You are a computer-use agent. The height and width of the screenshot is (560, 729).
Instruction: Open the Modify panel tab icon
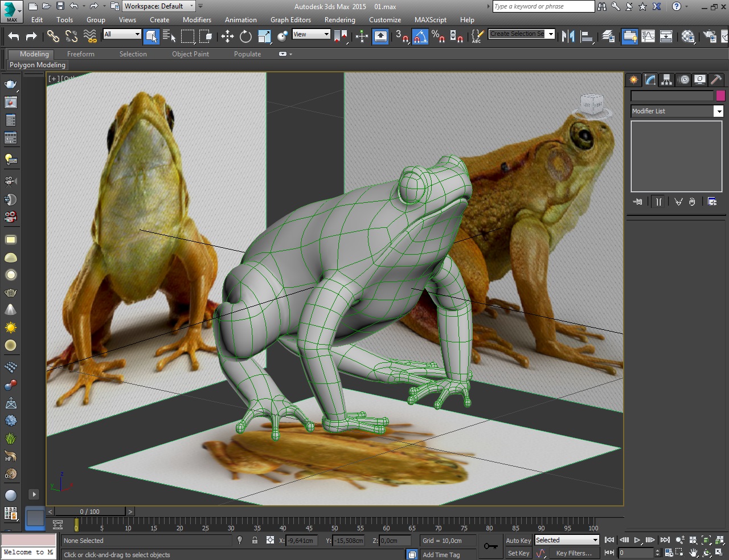pyautogui.click(x=650, y=80)
